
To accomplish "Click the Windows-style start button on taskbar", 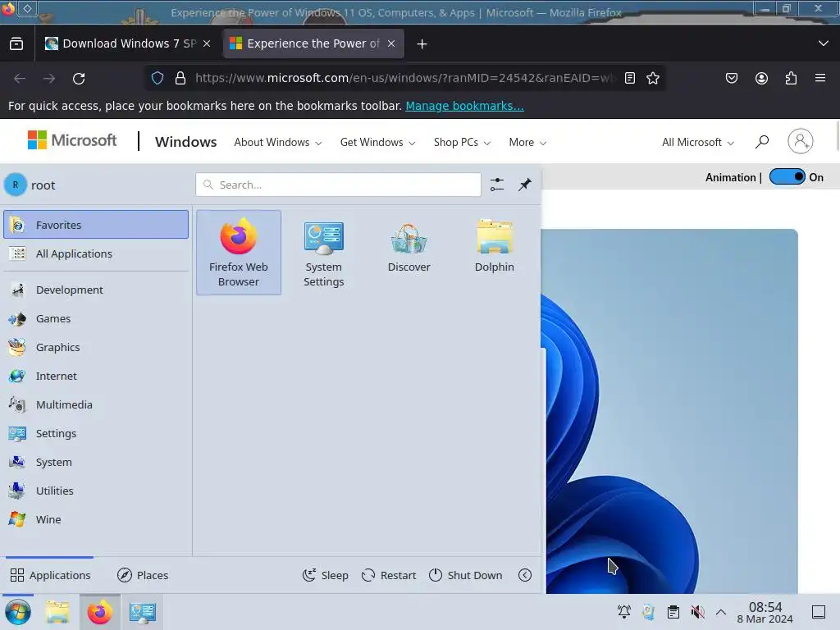I will 18,612.
